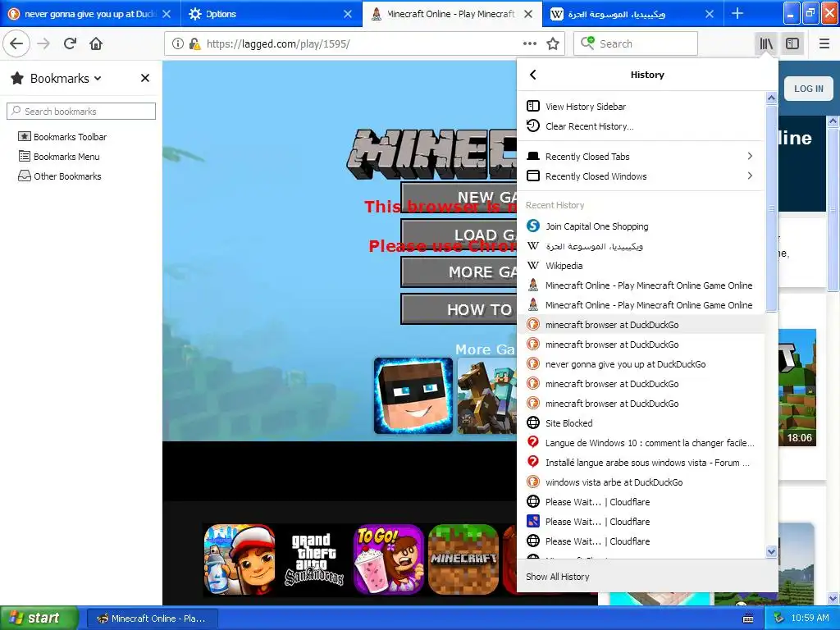Open Subway Surfers game icon
The height and width of the screenshot is (630, 840).
point(240,559)
